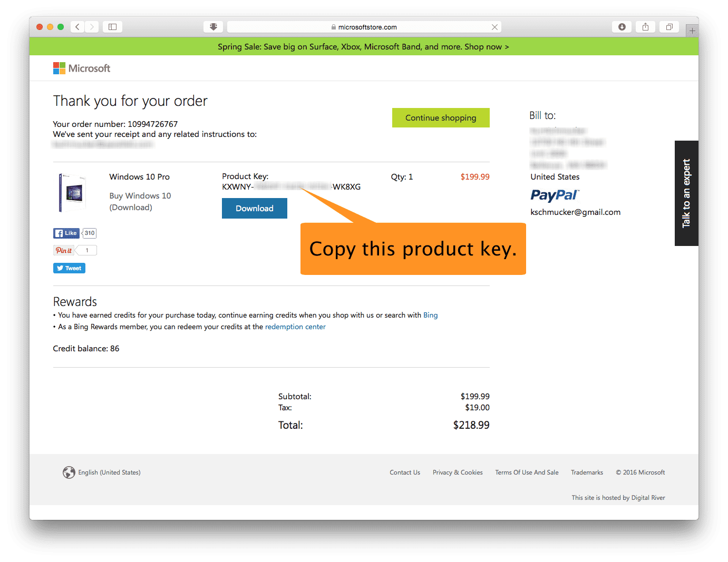Viewport: 728px width, 562px height.
Task: Open a new tab with the plus button
Action: click(692, 31)
